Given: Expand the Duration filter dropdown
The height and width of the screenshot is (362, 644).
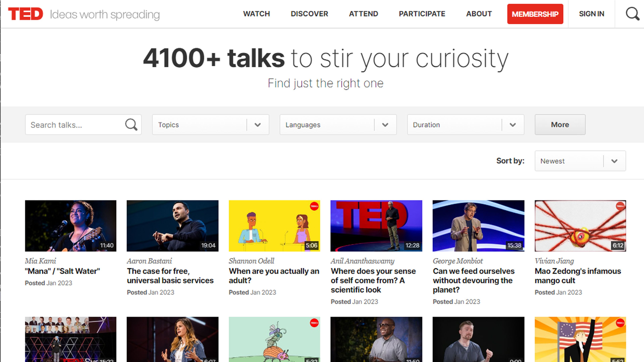Looking at the screenshot, I should tap(466, 125).
